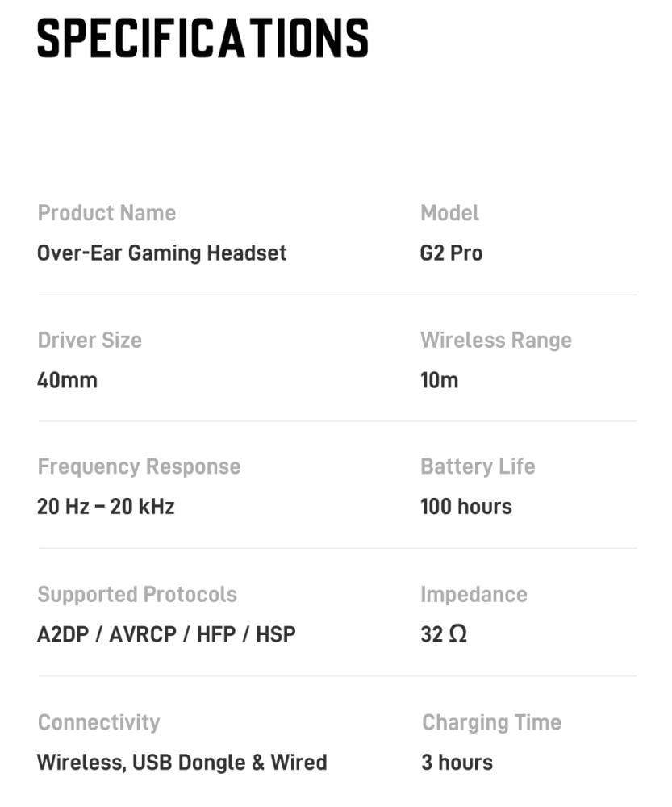
Task: Select the 40mm driver size value
Action: (67, 380)
